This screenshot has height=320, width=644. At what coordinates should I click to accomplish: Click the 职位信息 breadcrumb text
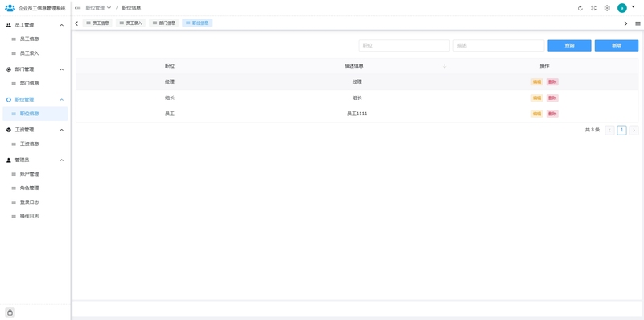coord(131,8)
